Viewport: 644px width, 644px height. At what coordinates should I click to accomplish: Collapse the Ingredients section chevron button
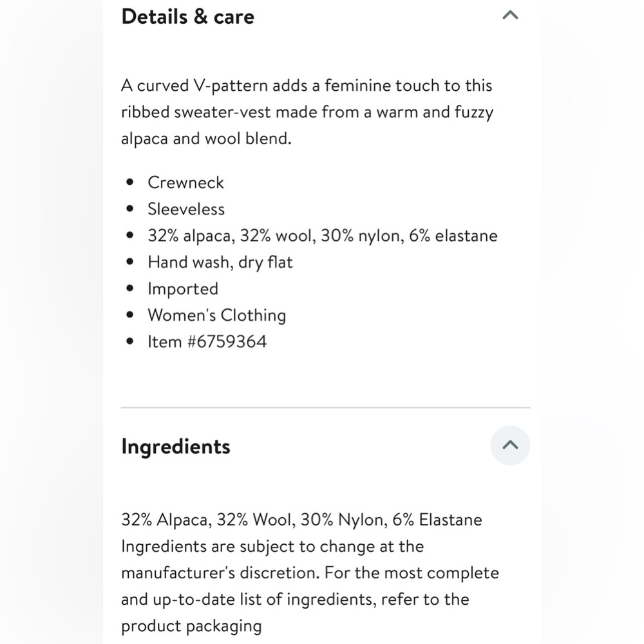point(510,445)
